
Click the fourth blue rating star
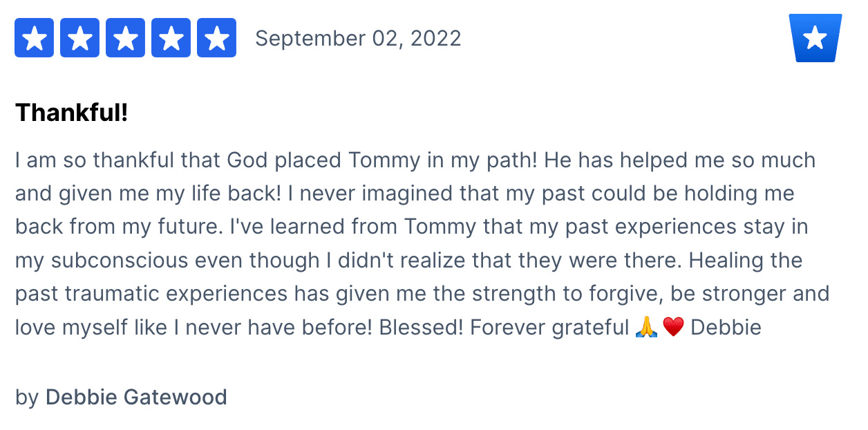[x=171, y=38]
